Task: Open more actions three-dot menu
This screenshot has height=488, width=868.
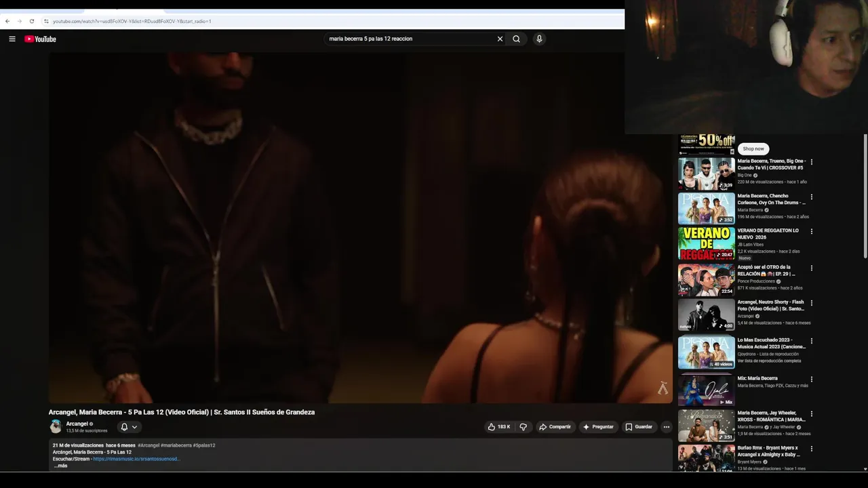Action: [x=666, y=427]
